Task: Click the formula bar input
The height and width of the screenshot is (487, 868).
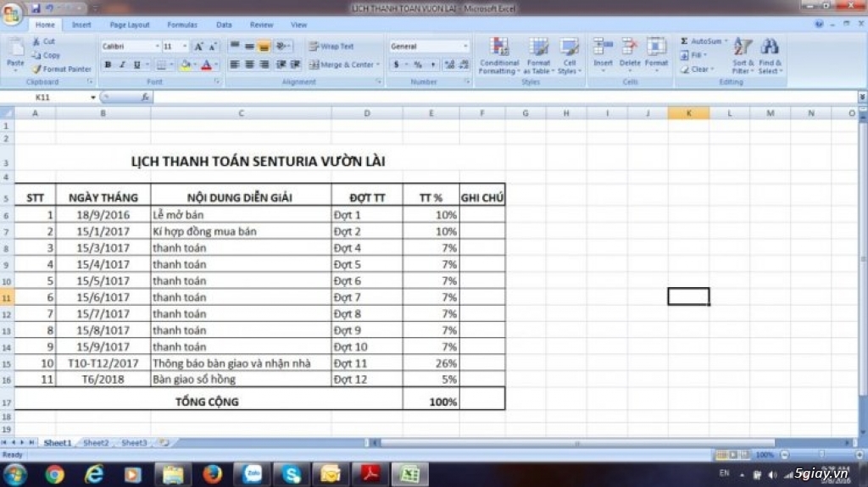Action: pos(504,97)
